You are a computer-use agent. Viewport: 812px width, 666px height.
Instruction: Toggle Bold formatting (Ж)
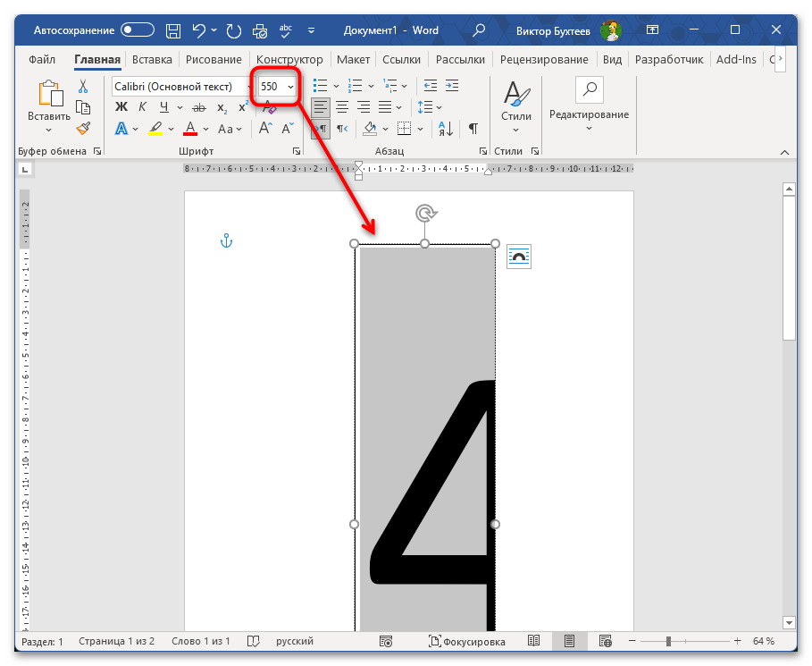(x=121, y=107)
